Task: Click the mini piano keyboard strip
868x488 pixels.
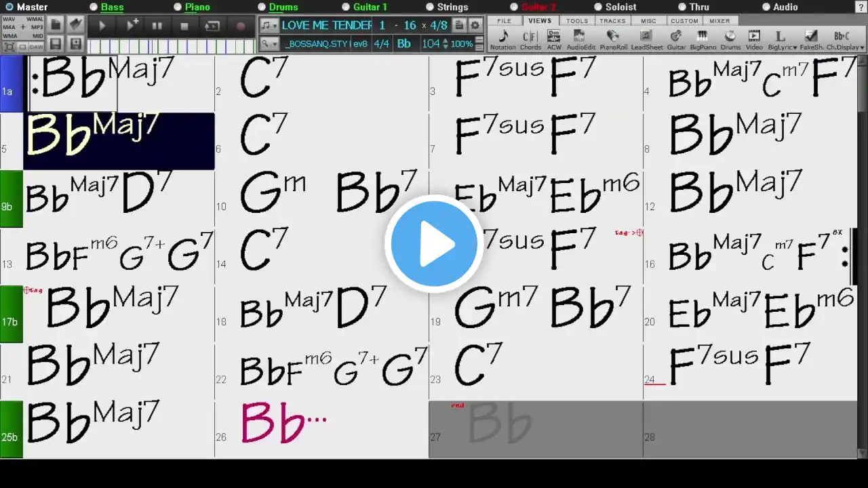Action: tap(172, 47)
